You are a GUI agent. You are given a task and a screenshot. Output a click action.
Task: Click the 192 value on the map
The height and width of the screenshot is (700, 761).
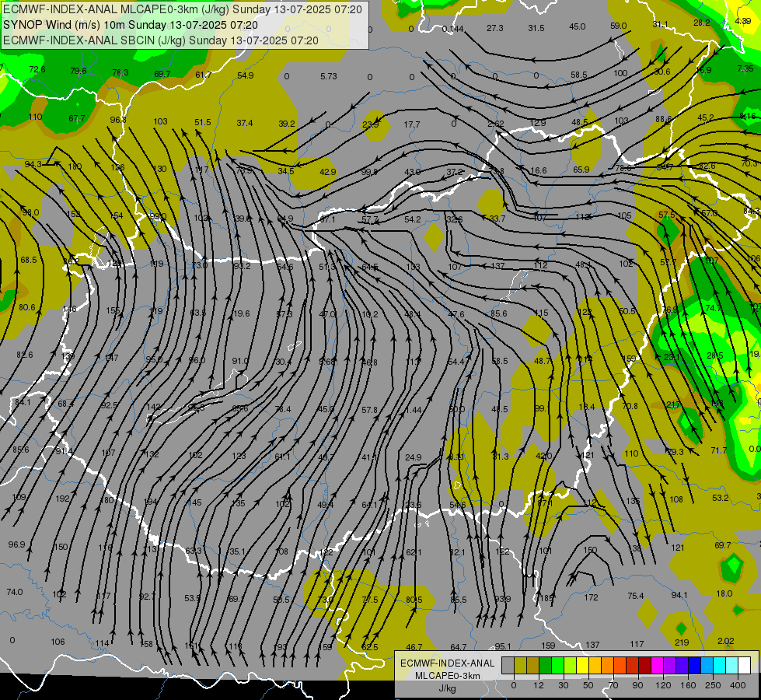click(x=63, y=499)
